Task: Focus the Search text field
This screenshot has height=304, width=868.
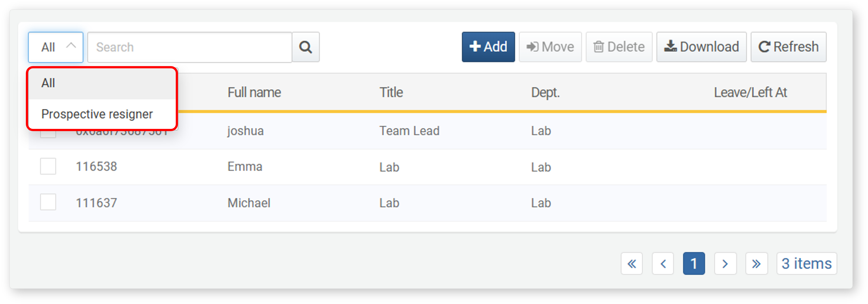Action: (190, 47)
